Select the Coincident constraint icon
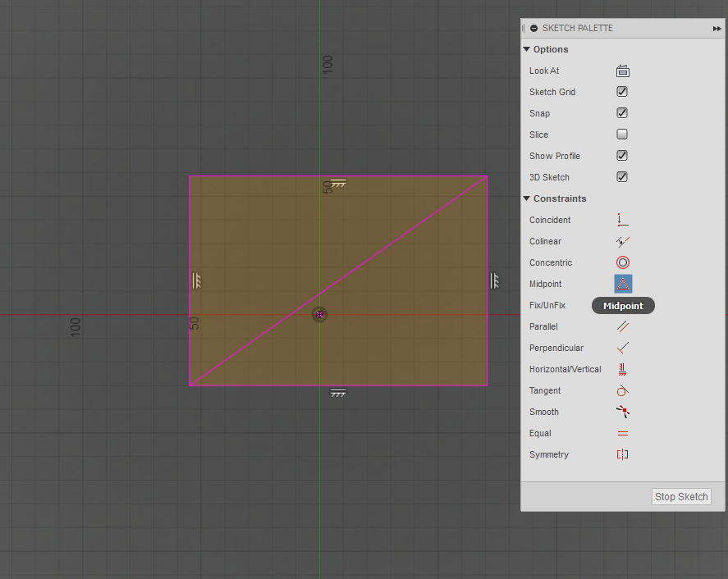The image size is (728, 579). pos(622,220)
